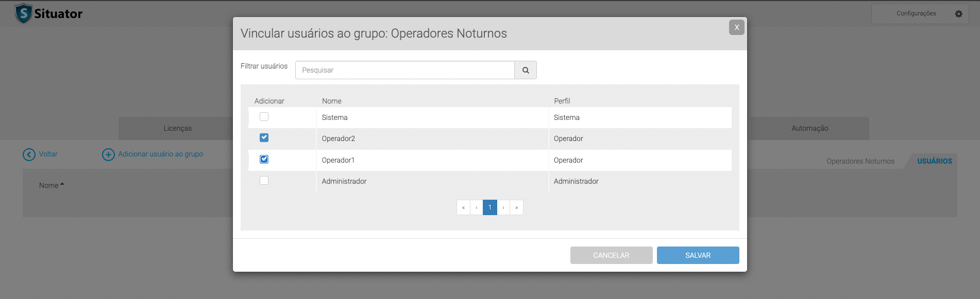The image size is (980, 299).
Task: Go to previous page arrow
Action: pyautogui.click(x=477, y=207)
